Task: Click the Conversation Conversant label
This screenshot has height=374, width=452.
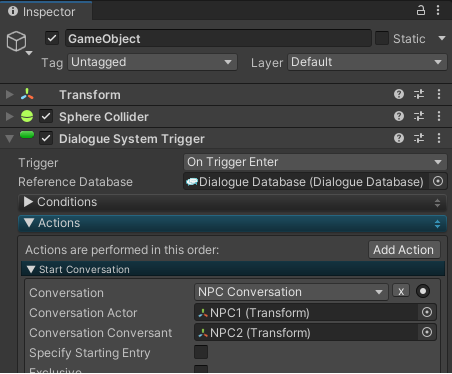Action: 101,333
